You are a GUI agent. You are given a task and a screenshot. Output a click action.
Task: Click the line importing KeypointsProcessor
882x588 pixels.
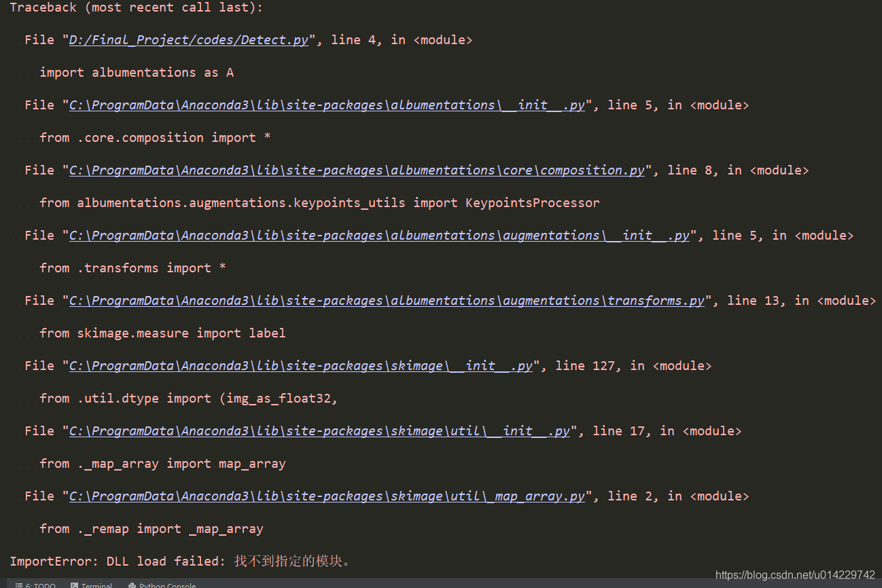point(319,203)
